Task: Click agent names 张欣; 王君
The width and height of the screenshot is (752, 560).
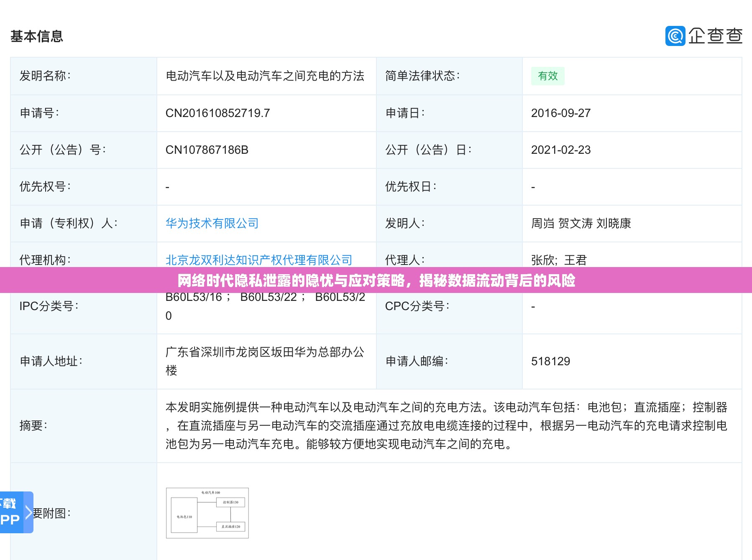Action: click(x=559, y=260)
